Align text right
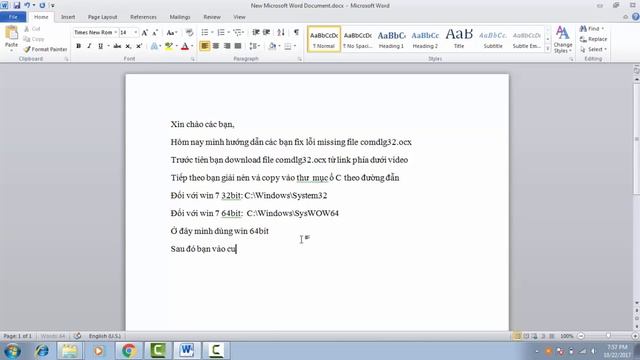 click(227, 46)
